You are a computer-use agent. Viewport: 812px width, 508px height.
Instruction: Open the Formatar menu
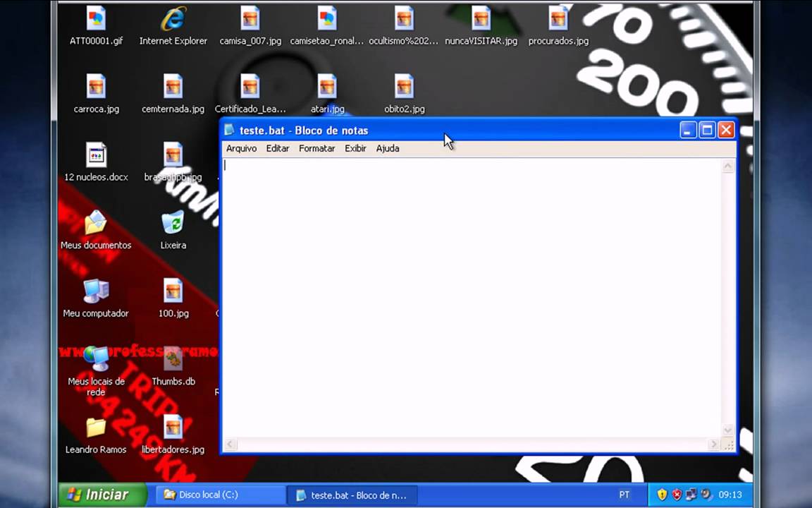point(317,148)
